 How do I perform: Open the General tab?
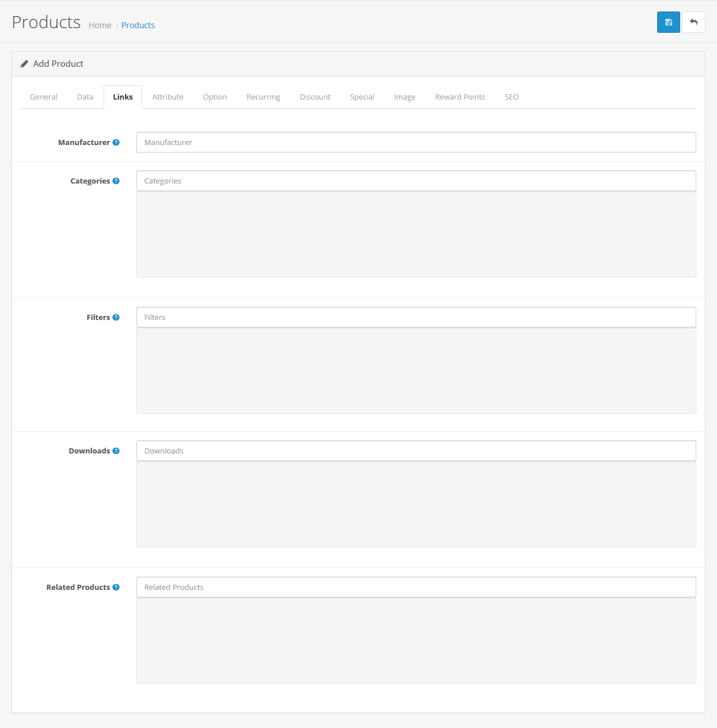coord(44,97)
